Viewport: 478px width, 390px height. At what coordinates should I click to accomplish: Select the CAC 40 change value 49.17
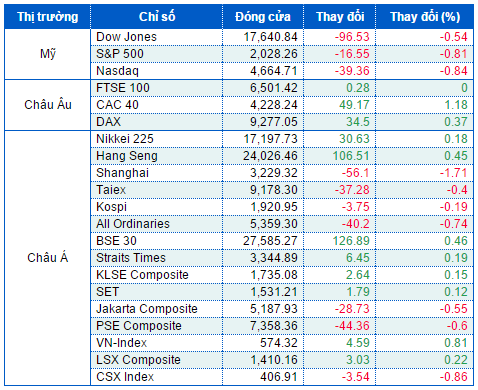coord(354,105)
